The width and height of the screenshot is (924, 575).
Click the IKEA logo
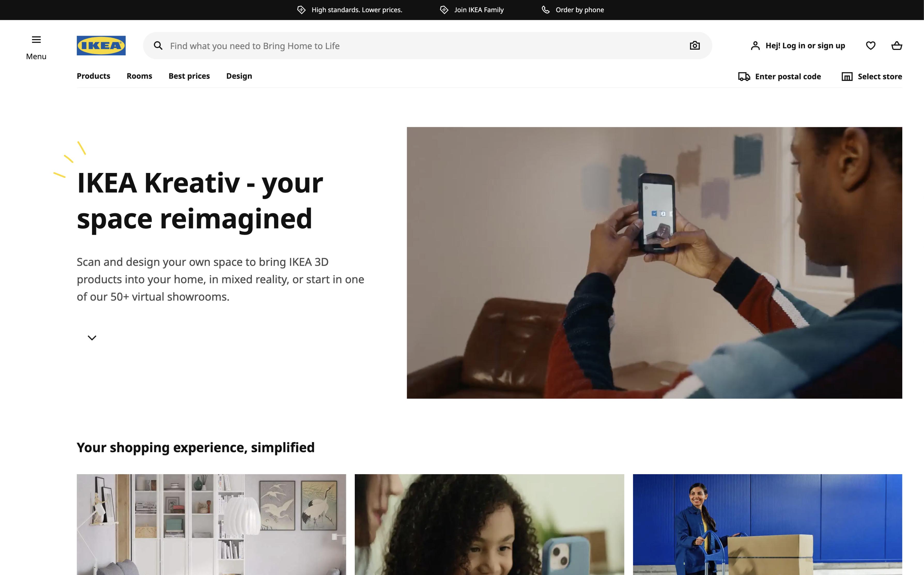(101, 46)
